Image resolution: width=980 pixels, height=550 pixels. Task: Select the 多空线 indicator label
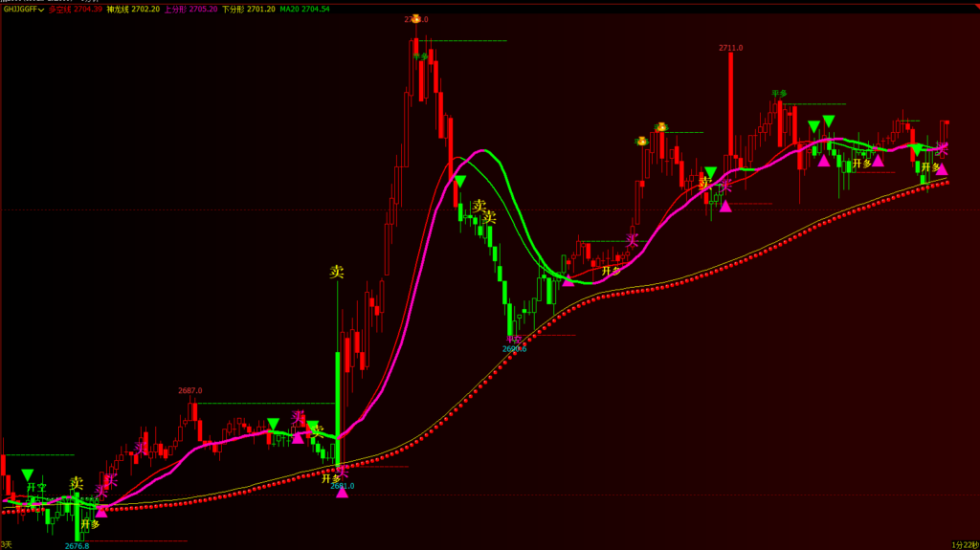pyautogui.click(x=61, y=9)
